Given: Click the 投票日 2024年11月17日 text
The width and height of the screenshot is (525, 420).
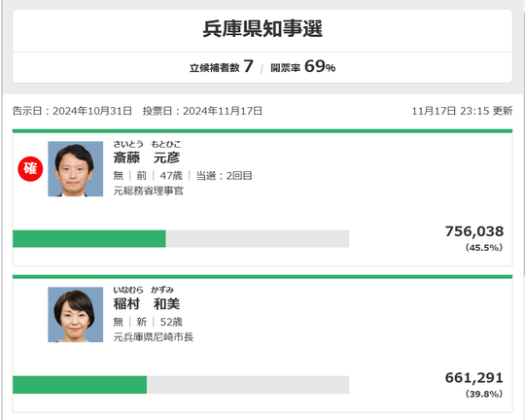Looking at the screenshot, I should (x=202, y=111).
